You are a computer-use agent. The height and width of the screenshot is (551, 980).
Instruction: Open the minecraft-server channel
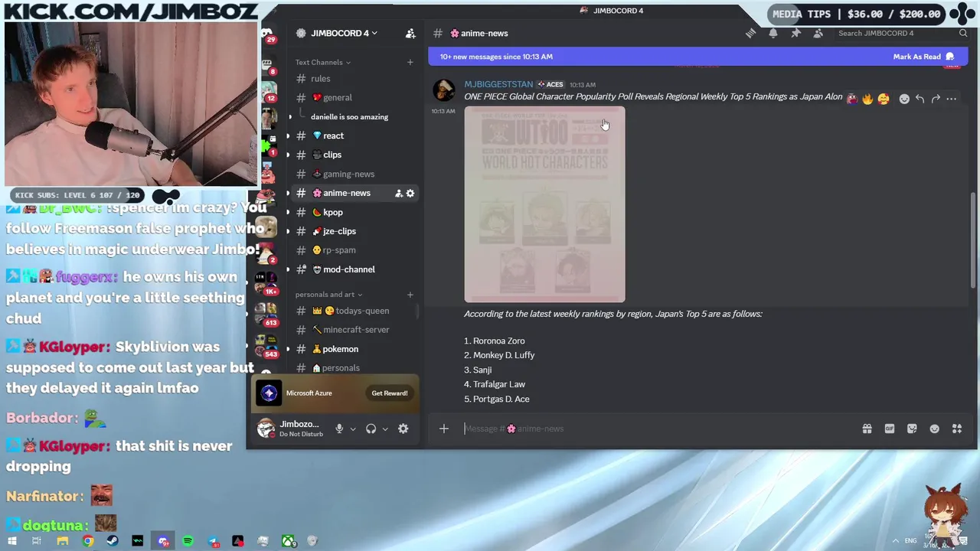click(x=354, y=330)
